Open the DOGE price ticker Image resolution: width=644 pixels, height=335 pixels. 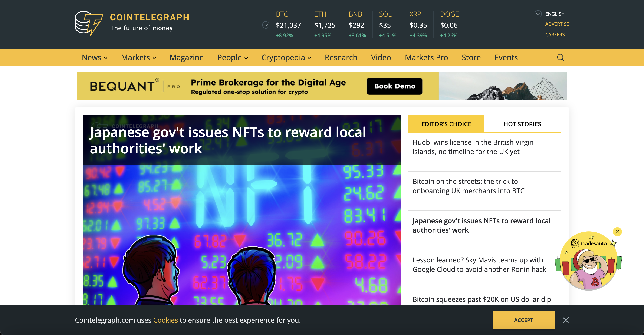pyautogui.click(x=449, y=24)
